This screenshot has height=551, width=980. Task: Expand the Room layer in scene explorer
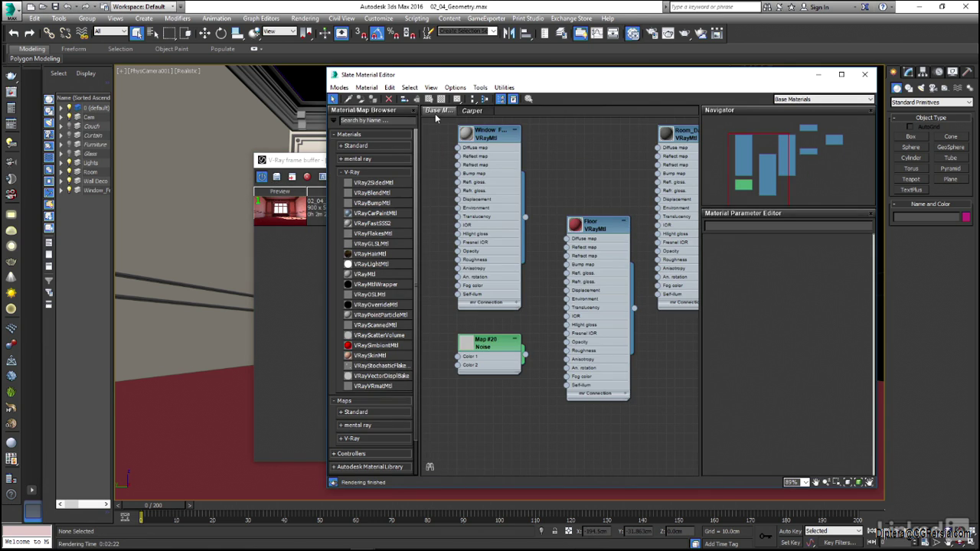tap(61, 172)
